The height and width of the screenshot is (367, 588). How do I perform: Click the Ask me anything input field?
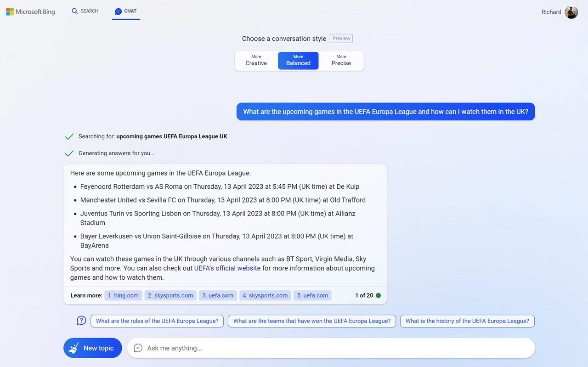pyautogui.click(x=331, y=348)
